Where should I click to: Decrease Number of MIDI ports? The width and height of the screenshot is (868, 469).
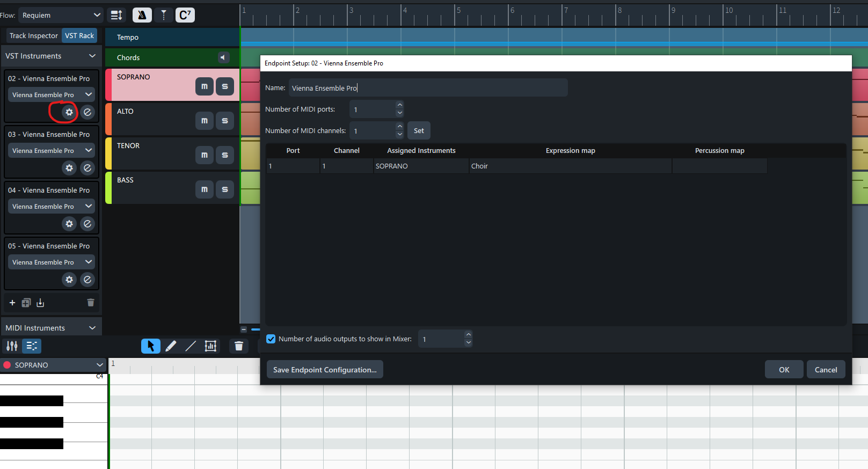pyautogui.click(x=400, y=114)
